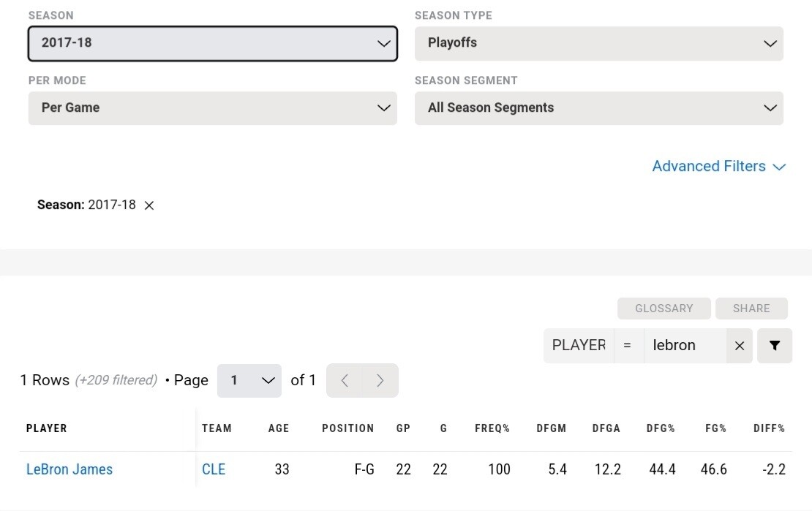Remove the Season 2017-18 filter chip
The height and width of the screenshot is (511, 812).
click(x=149, y=205)
